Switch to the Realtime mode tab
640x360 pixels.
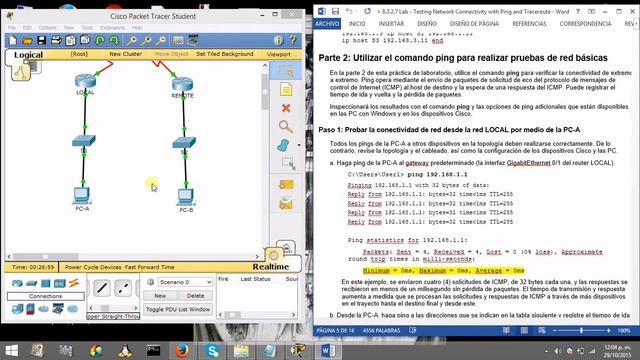click(270, 267)
